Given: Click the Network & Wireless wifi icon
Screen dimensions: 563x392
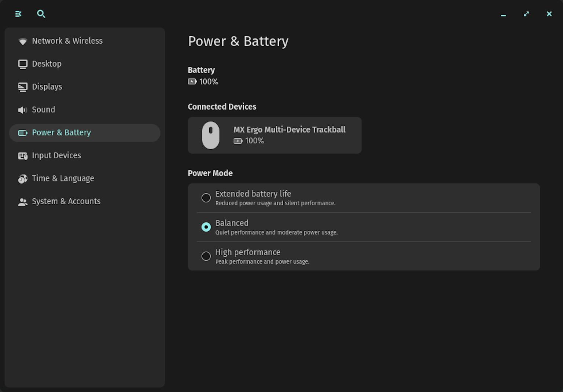Looking at the screenshot, I should [x=23, y=41].
